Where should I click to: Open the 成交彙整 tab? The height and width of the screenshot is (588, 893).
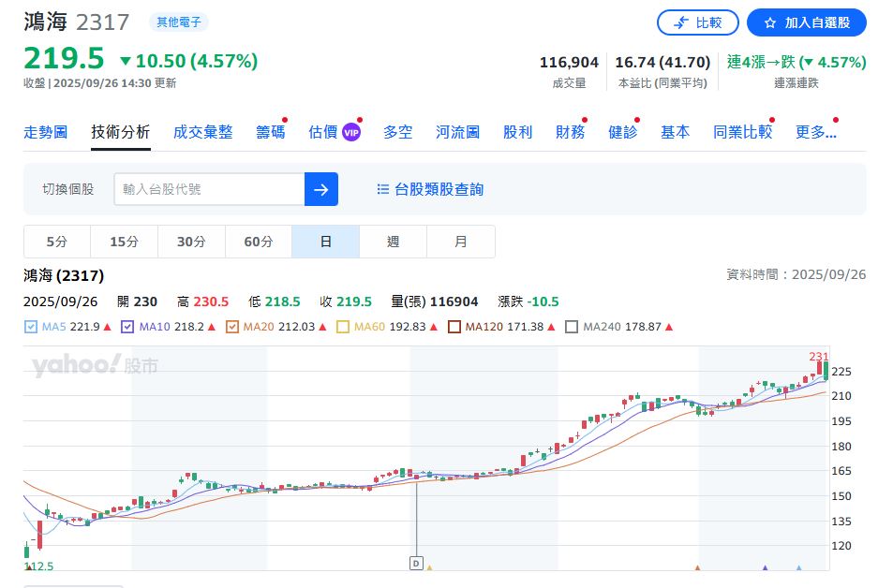202,132
